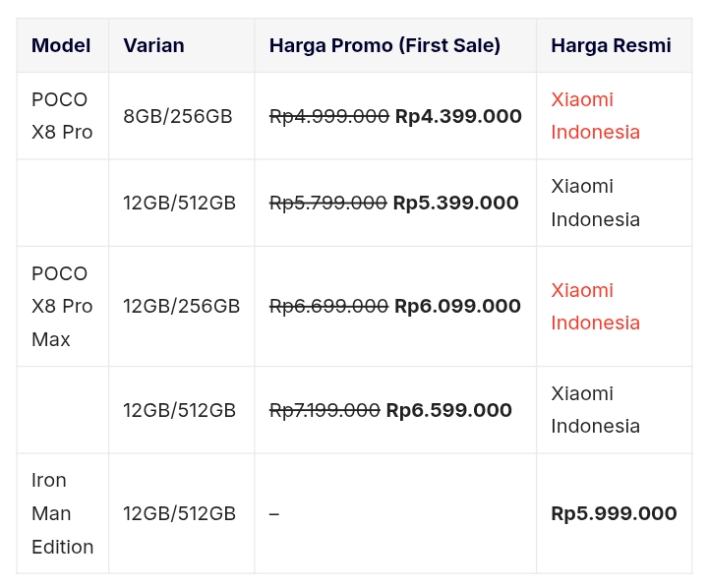Open the Xiaomi Indonesia link for POCO X8 Pro 8GB/256GB
Viewport: 708px width, 588px height.
[x=595, y=116]
